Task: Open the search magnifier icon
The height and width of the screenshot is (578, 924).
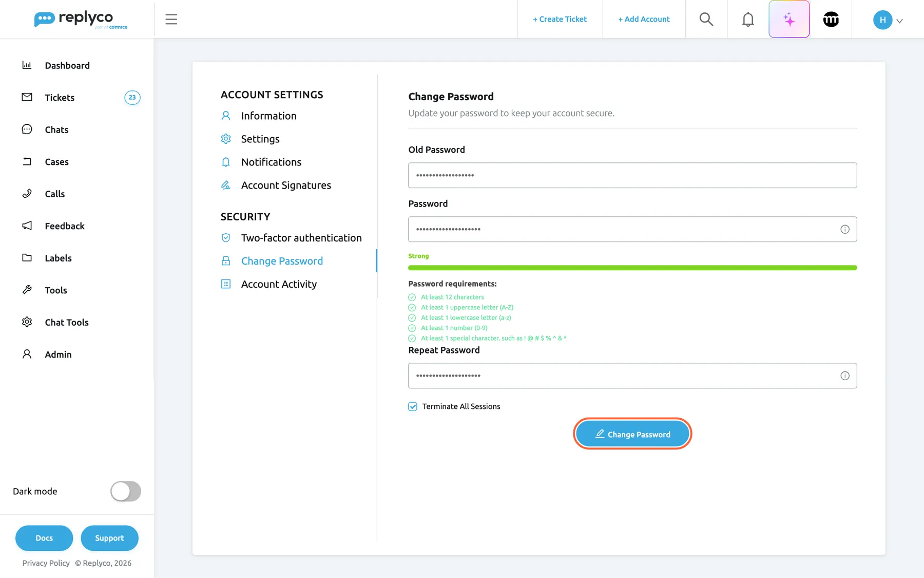Action: [x=706, y=20]
